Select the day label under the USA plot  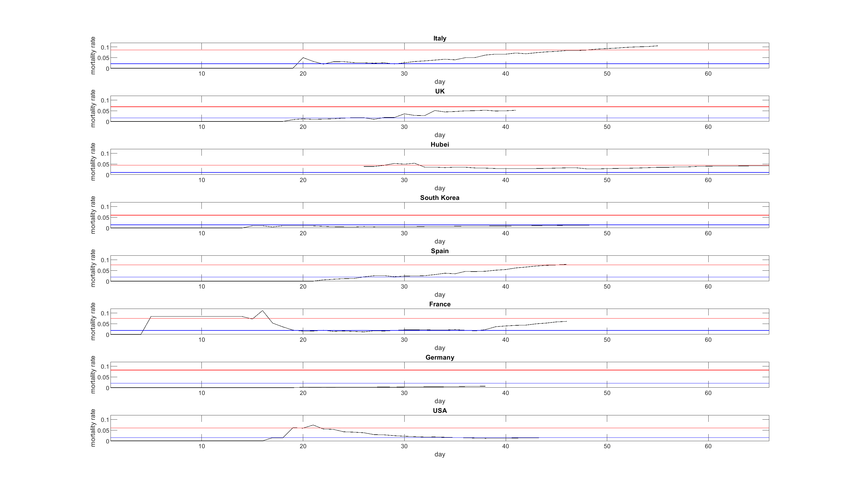(439, 454)
